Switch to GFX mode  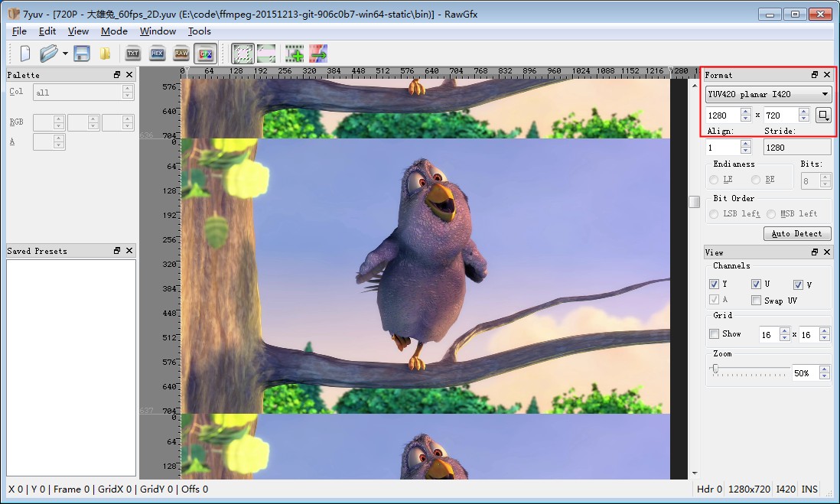click(x=206, y=54)
